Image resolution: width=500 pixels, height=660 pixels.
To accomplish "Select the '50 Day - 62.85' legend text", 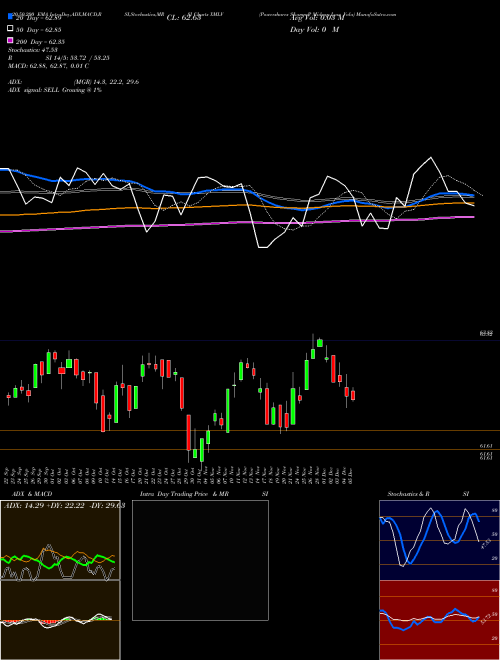I will tap(39, 30).
